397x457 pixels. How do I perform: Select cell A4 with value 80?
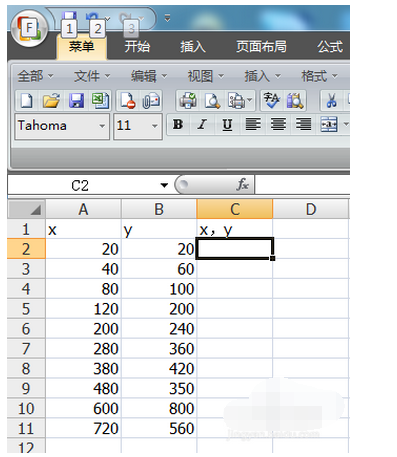[83, 289]
